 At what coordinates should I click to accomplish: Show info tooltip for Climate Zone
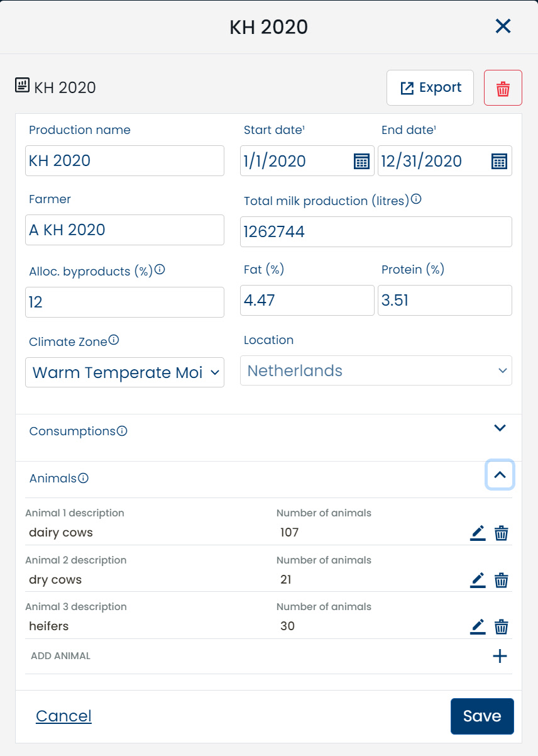(x=114, y=340)
